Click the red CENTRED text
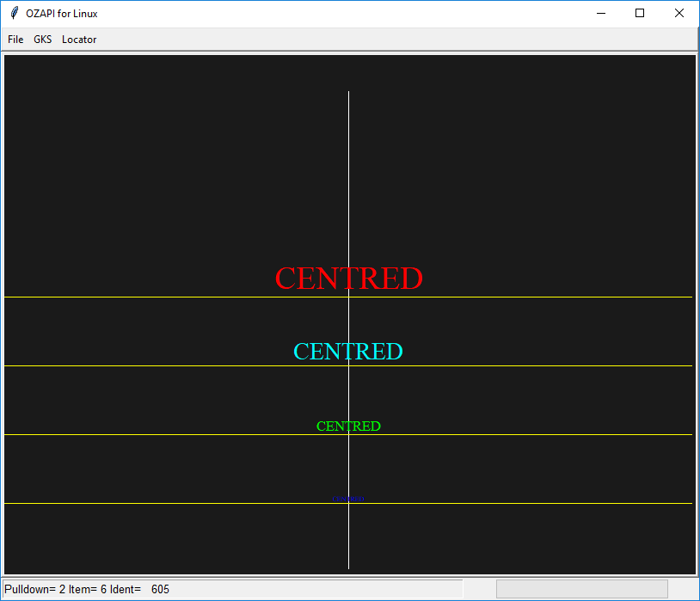 click(x=348, y=279)
